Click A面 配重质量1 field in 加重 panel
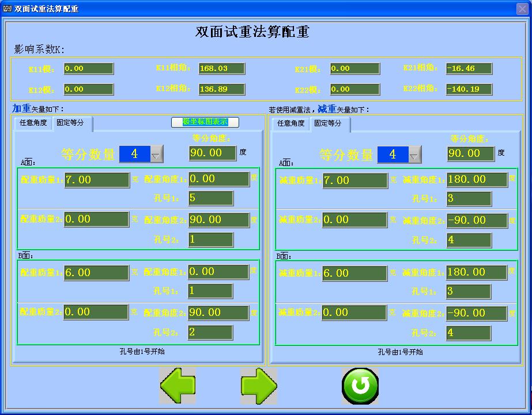This screenshot has width=532, height=415. click(x=97, y=180)
